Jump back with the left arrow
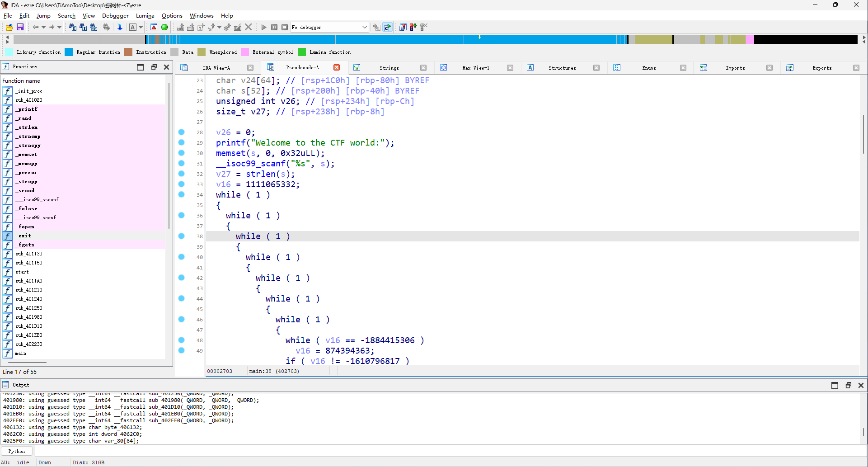The height and width of the screenshot is (467, 868). click(35, 27)
